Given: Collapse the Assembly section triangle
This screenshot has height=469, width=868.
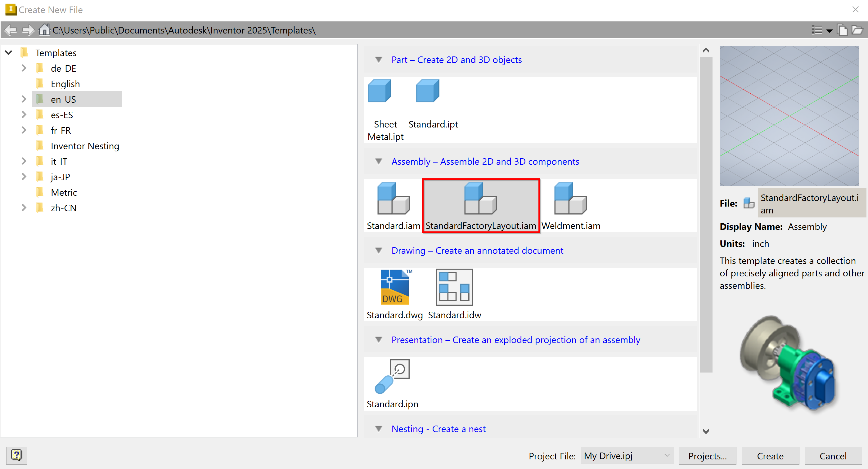Looking at the screenshot, I should point(379,162).
